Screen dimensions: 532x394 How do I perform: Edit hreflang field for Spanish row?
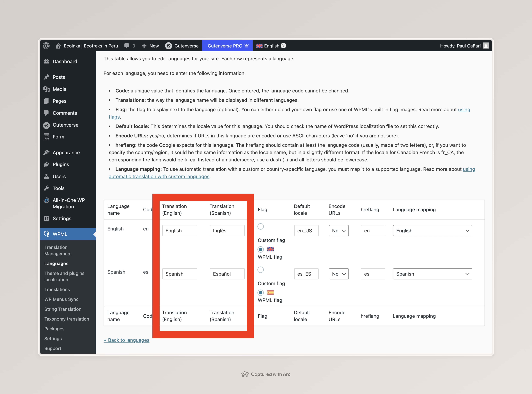tap(373, 274)
